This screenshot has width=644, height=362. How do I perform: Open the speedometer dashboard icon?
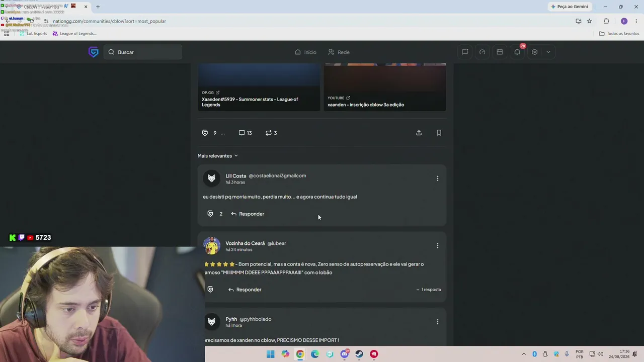(482, 52)
